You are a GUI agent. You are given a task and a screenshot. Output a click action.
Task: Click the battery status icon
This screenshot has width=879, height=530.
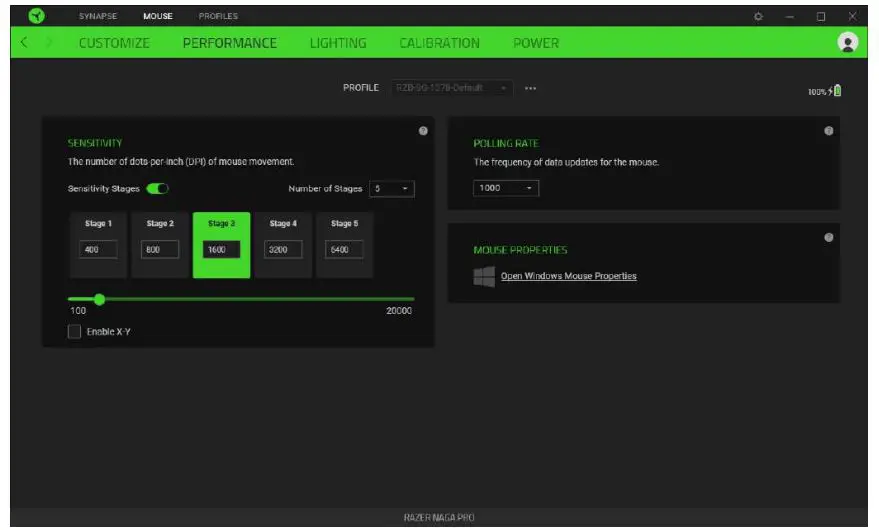tap(837, 91)
